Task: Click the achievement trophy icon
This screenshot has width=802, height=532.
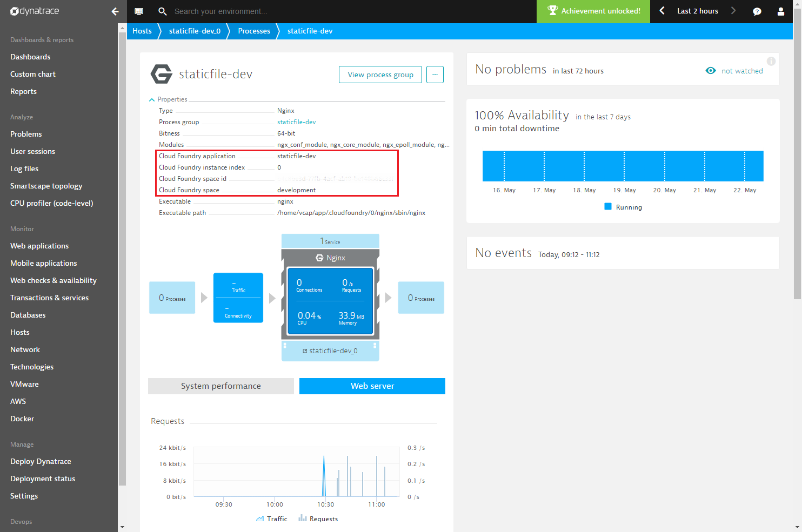Action: (552, 10)
